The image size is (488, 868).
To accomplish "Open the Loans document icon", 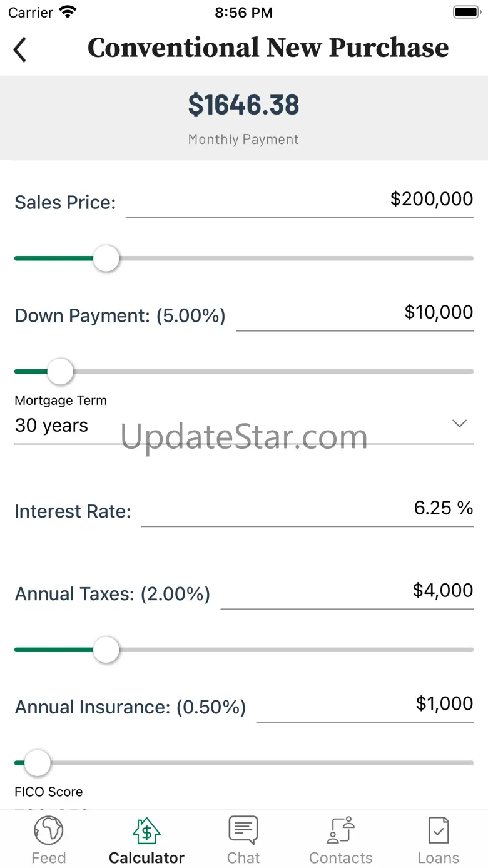I will (438, 831).
